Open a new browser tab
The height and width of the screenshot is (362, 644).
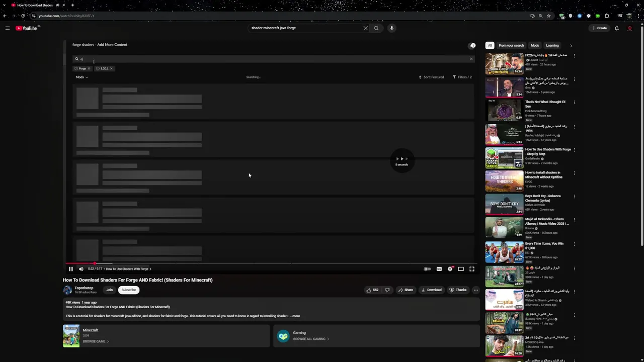pyautogui.click(x=72, y=5)
